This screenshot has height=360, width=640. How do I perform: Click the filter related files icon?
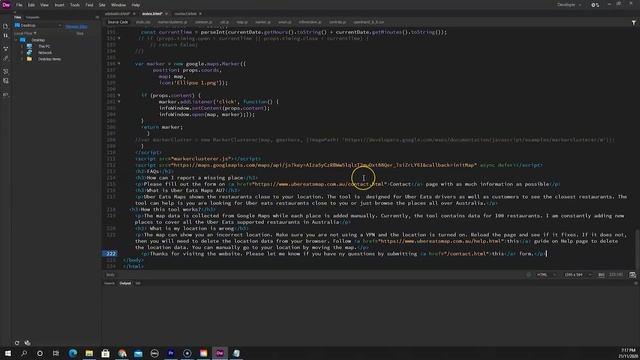[633, 23]
